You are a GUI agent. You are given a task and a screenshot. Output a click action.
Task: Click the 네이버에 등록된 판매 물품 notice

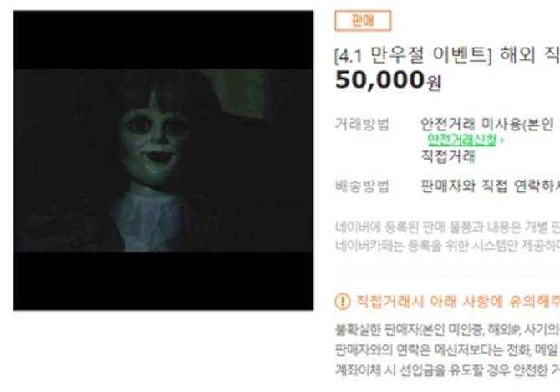tap(447, 227)
